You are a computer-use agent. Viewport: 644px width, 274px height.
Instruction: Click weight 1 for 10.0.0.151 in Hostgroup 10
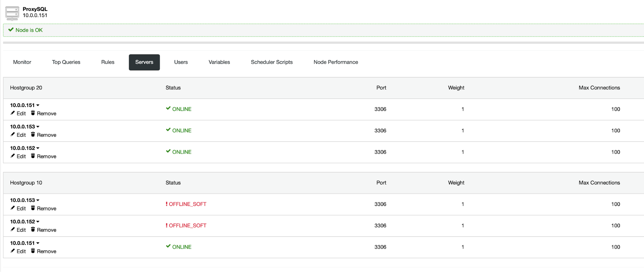(x=463, y=247)
